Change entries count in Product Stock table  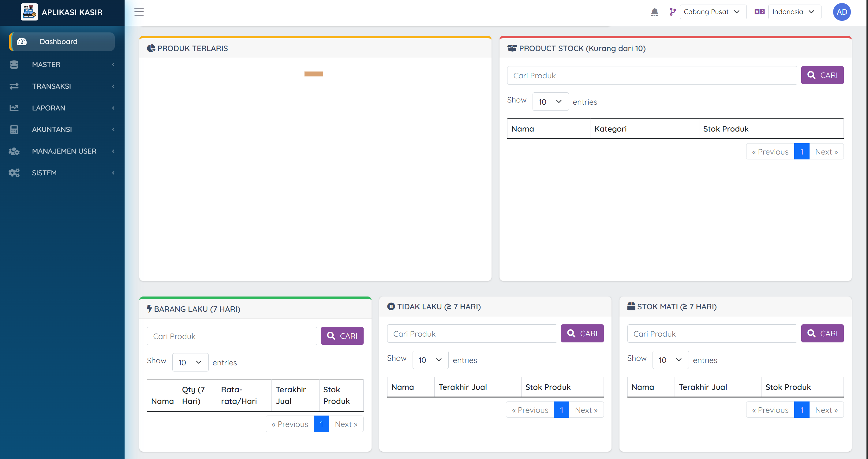pyautogui.click(x=550, y=102)
